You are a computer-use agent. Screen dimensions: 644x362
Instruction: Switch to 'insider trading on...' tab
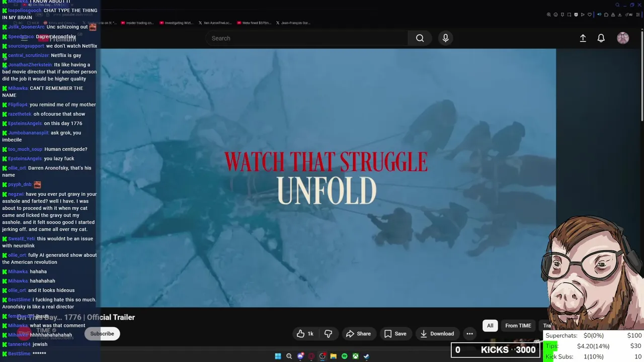[x=137, y=23]
